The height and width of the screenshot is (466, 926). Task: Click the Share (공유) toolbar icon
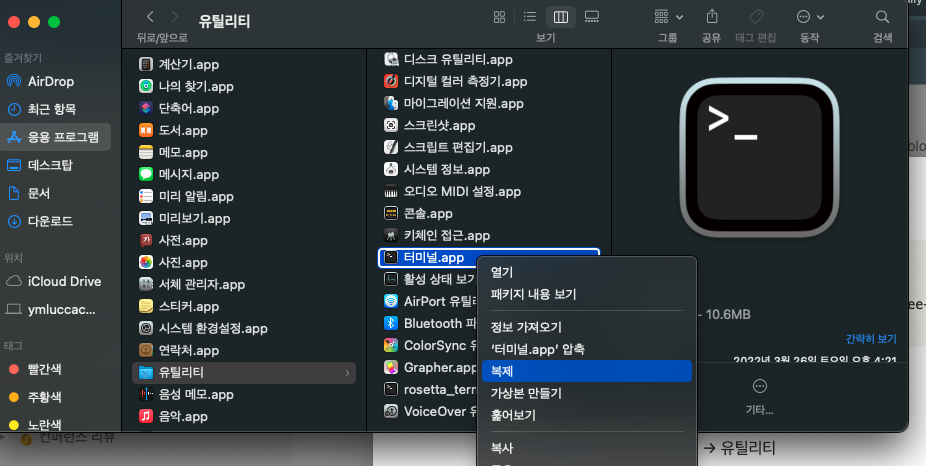coord(712,17)
